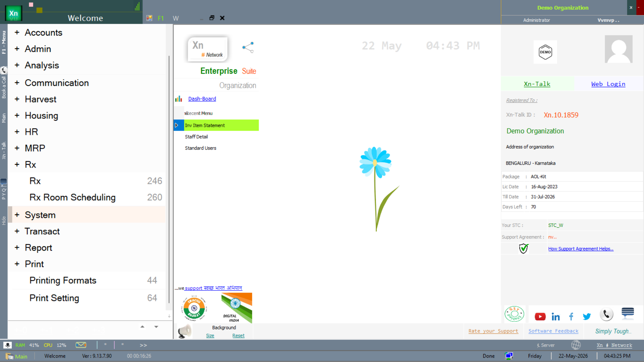Expand the Communication menu node
644x362 pixels.
pos(17,83)
